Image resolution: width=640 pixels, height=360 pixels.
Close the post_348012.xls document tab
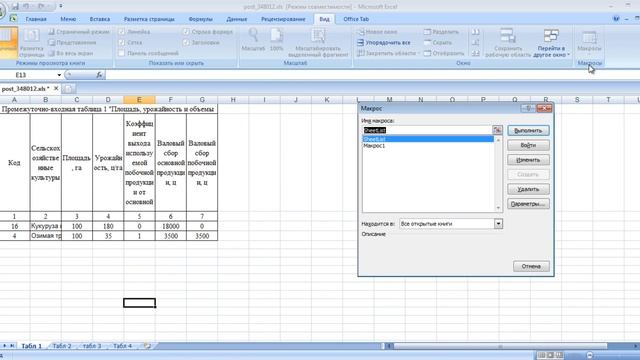tap(56, 88)
